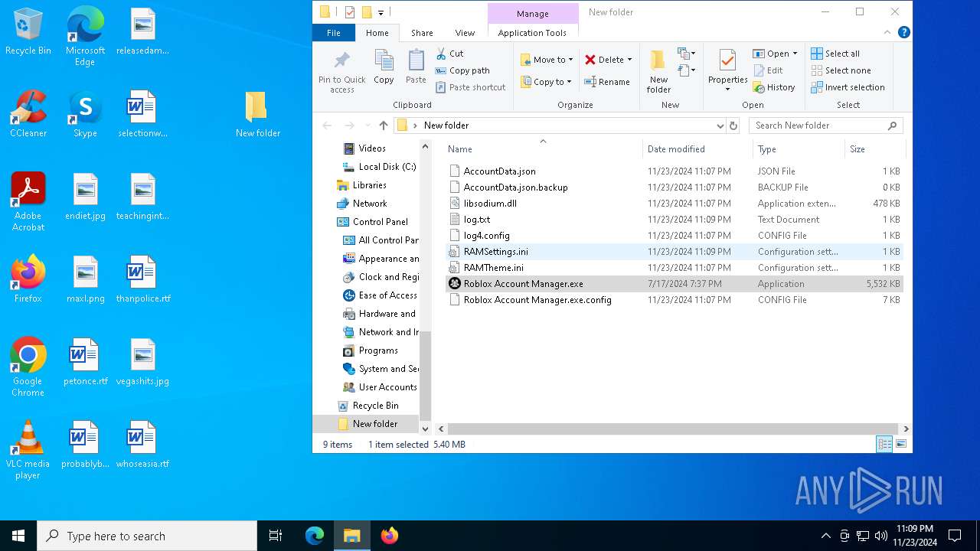
Task: Select Roblox Account Manager.exe.config file
Action: pyautogui.click(x=674, y=300)
